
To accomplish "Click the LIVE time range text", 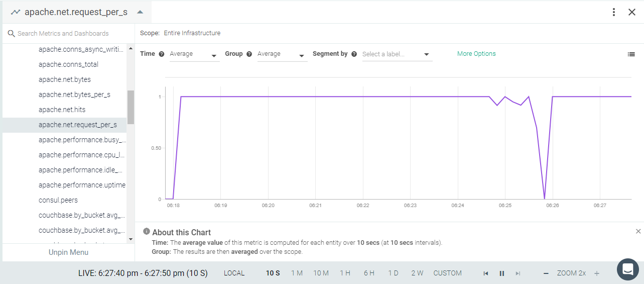I will pyautogui.click(x=143, y=273).
